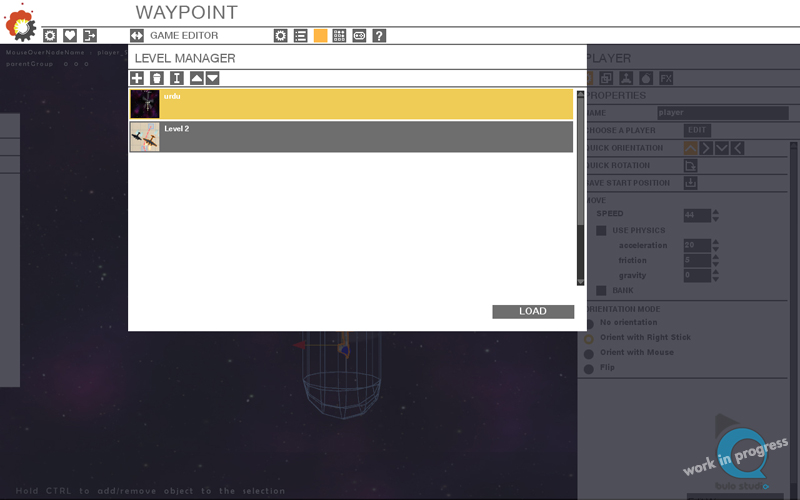This screenshot has height=500, width=800.
Task: Open the bomb weapon tab in Player panel
Action: (646, 78)
